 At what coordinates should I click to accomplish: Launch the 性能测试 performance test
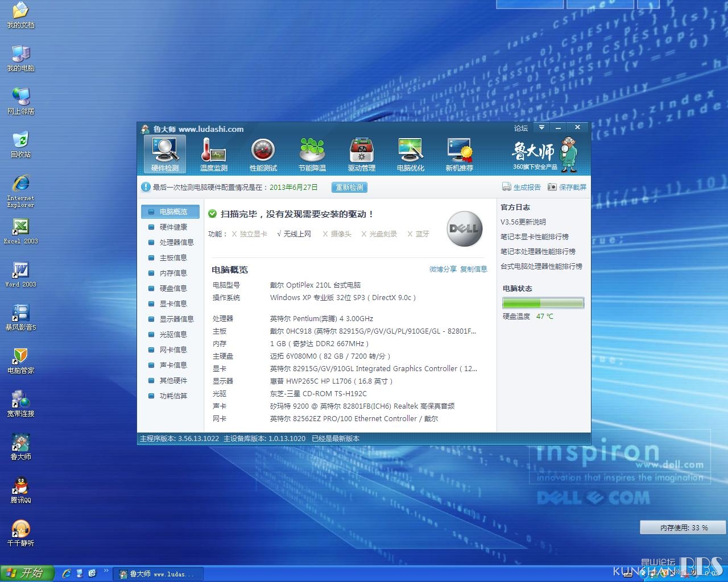pos(263,154)
